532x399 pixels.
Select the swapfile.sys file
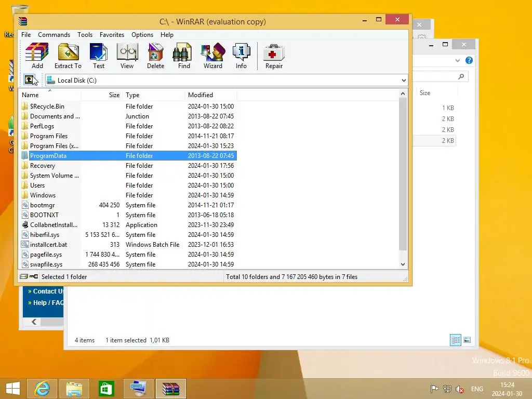[128, 264]
